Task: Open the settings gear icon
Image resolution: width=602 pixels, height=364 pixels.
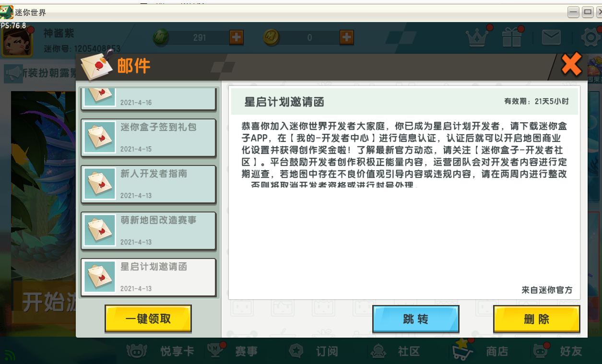Action: [591, 37]
